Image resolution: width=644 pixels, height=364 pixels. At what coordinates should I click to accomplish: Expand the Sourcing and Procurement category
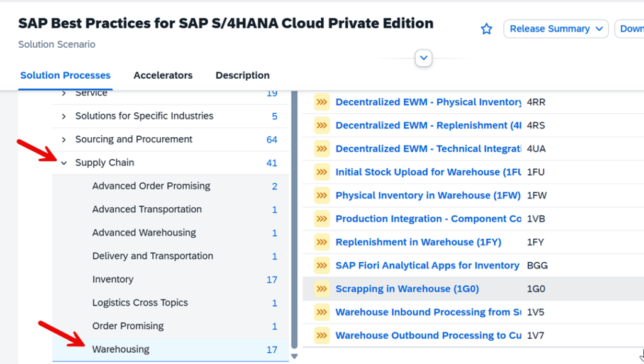(x=63, y=139)
